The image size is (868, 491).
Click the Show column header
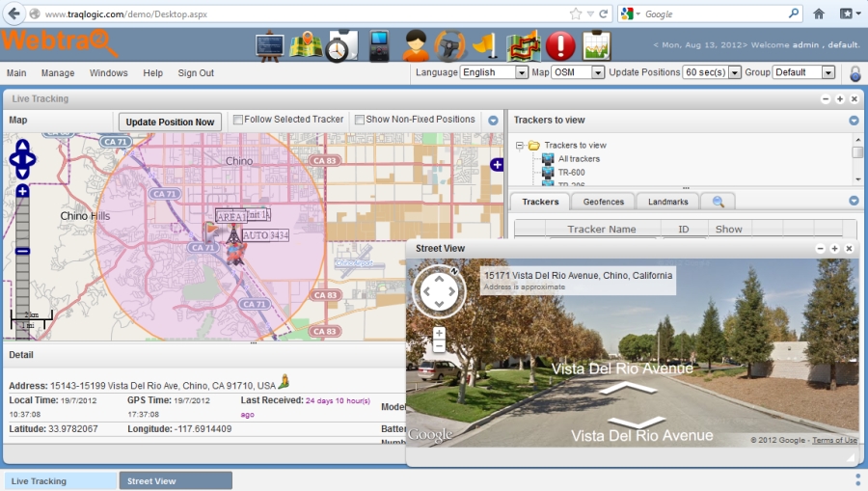click(728, 230)
